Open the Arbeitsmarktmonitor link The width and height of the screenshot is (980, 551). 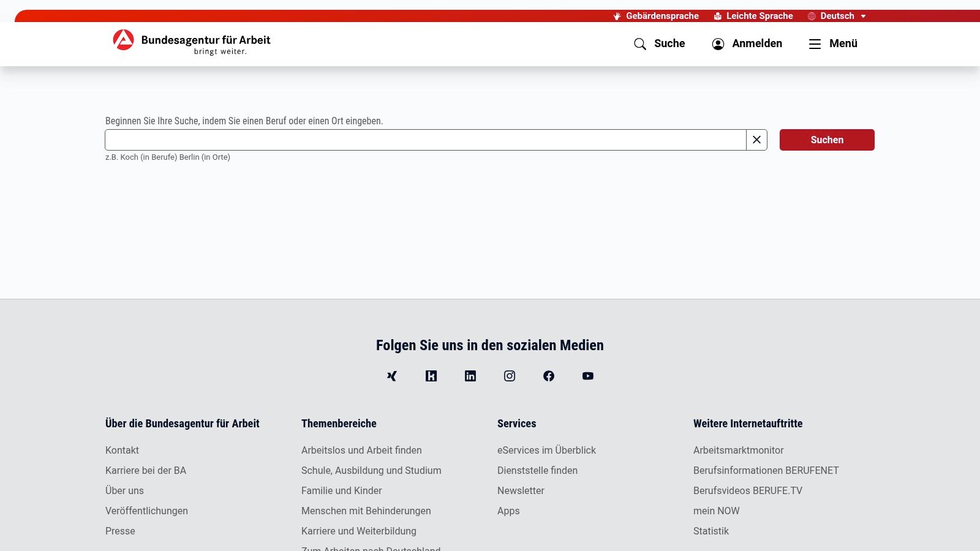point(738,450)
